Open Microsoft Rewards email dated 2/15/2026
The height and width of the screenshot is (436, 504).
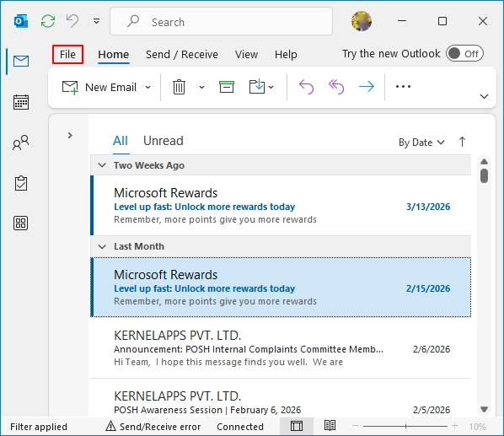[281, 287]
